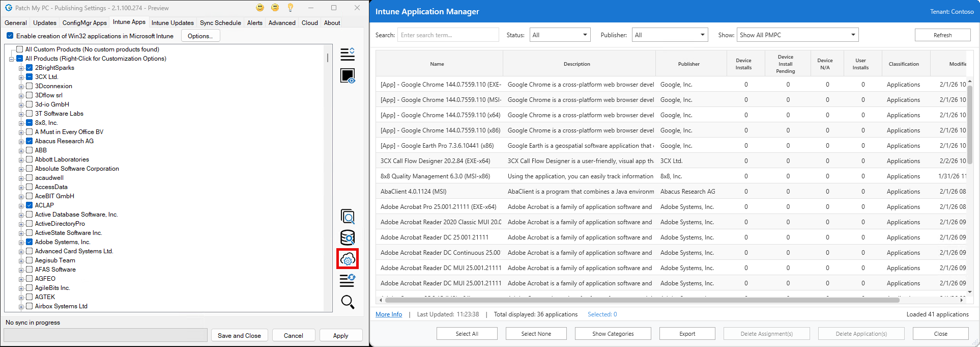Check the AccessData vendor checkbox
This screenshot has width=980, height=347.
29,187
